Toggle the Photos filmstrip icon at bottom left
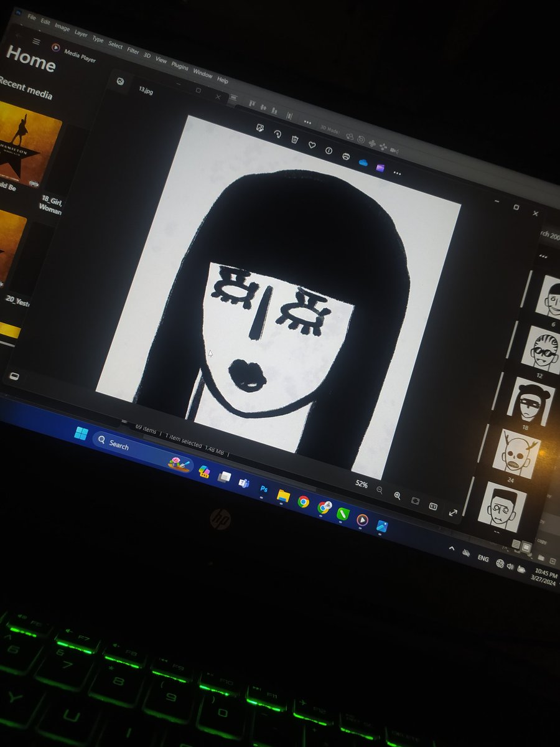 (14, 377)
